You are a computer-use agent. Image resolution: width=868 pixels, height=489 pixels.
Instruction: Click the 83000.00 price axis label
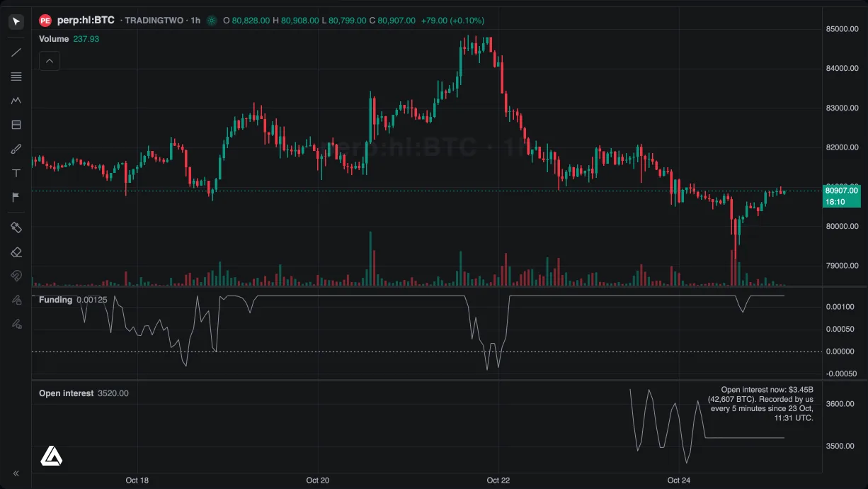pos(842,108)
